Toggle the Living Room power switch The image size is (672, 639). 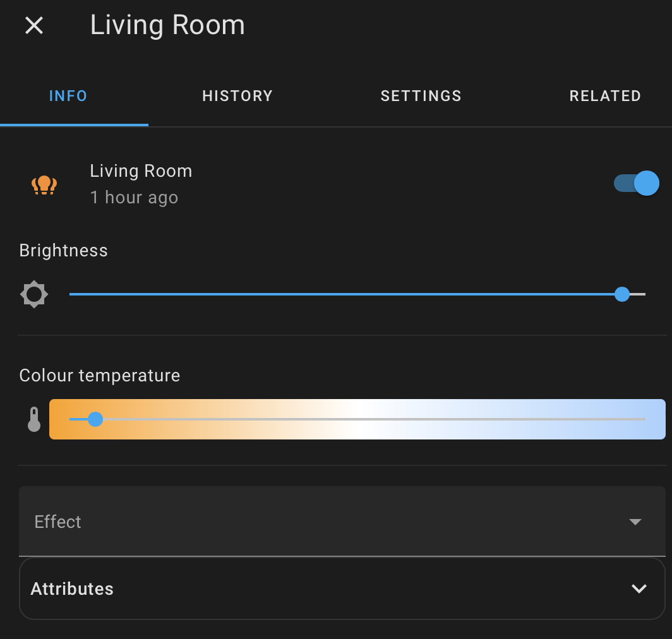click(637, 182)
